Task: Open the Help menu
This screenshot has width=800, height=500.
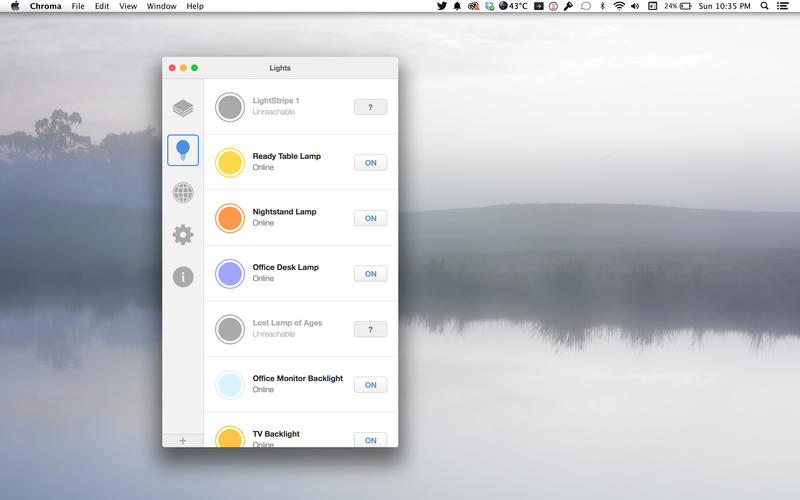Action: point(195,6)
